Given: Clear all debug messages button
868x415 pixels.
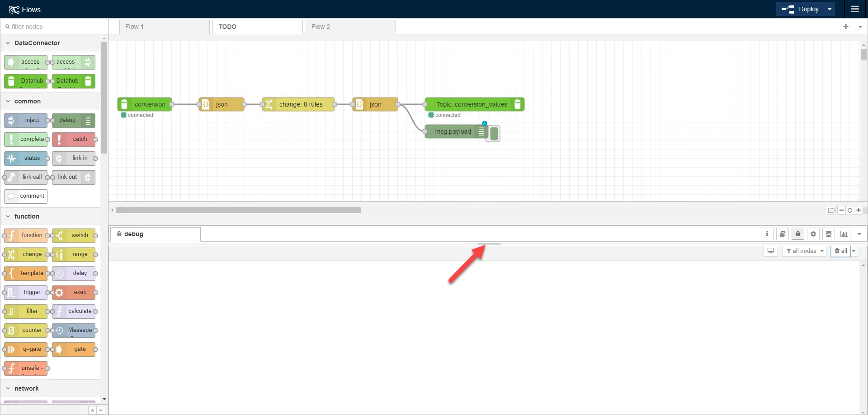Looking at the screenshot, I should click(841, 251).
